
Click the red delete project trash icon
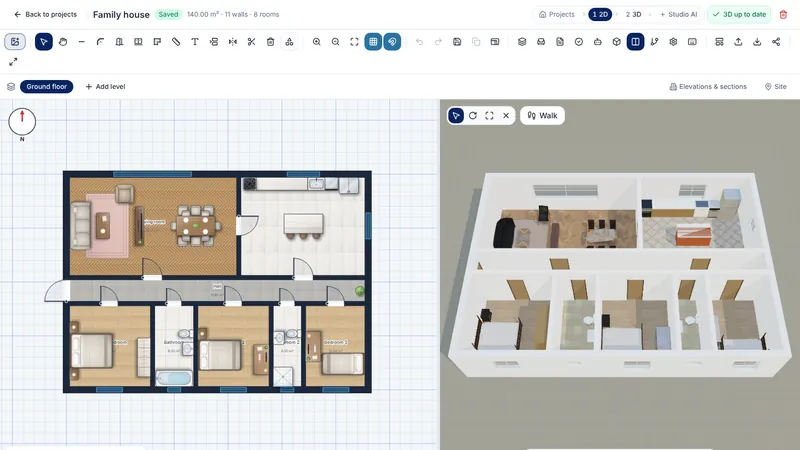[x=783, y=14]
